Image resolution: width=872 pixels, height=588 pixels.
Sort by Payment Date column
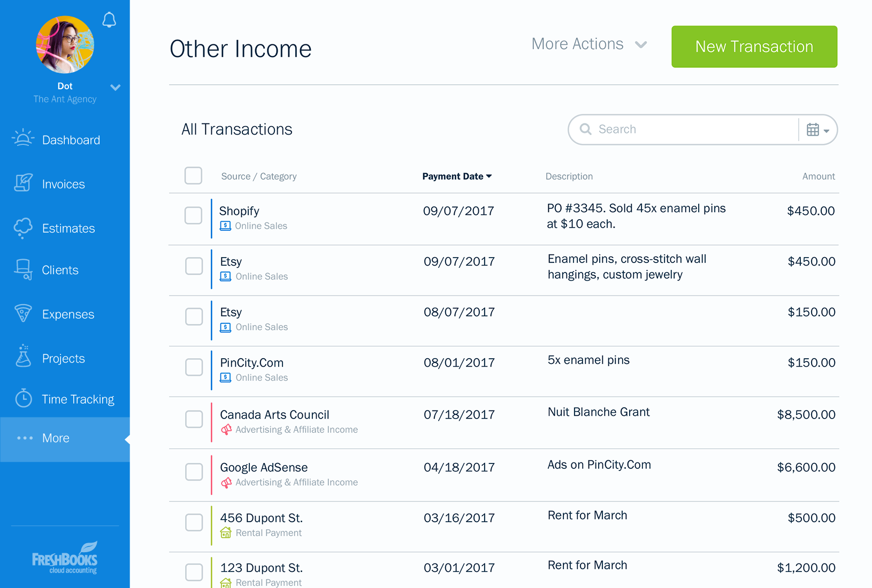(x=457, y=176)
